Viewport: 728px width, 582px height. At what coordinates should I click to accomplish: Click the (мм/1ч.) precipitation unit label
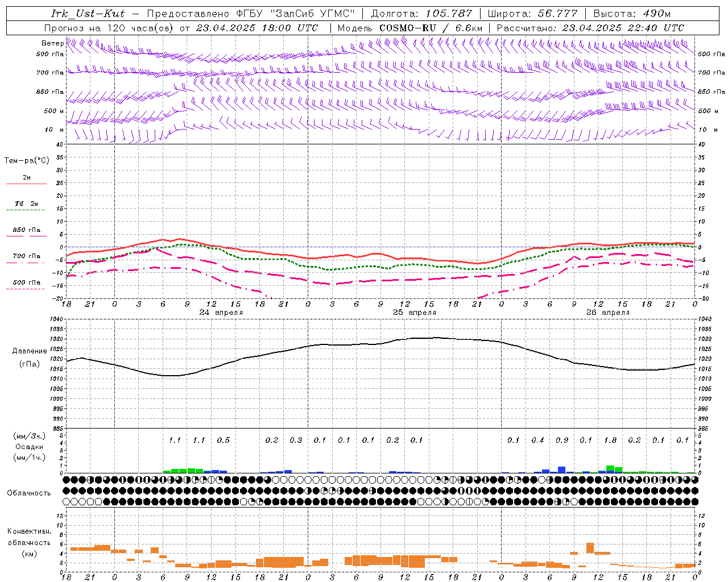click(x=30, y=458)
